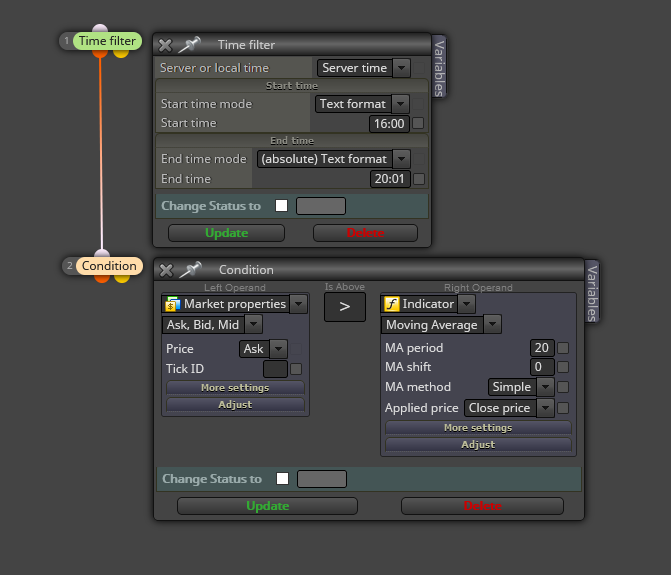Click the status color swatch in Condition

(x=322, y=479)
